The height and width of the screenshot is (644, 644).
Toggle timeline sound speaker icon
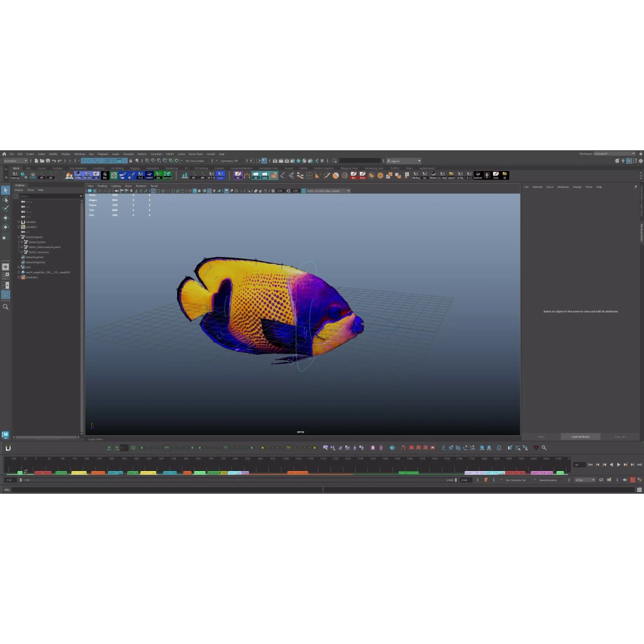pyautogui.click(x=625, y=479)
